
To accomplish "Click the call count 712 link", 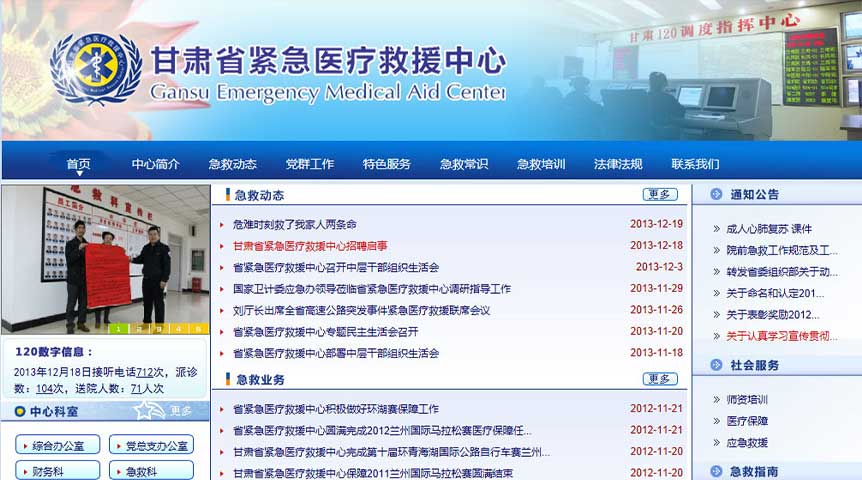I will (144, 372).
